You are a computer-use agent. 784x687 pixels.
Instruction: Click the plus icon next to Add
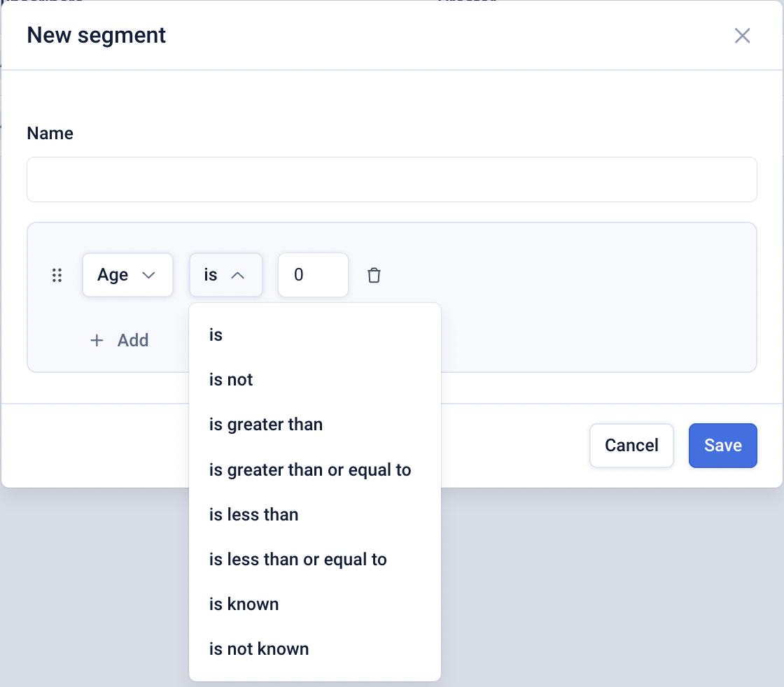(x=97, y=341)
